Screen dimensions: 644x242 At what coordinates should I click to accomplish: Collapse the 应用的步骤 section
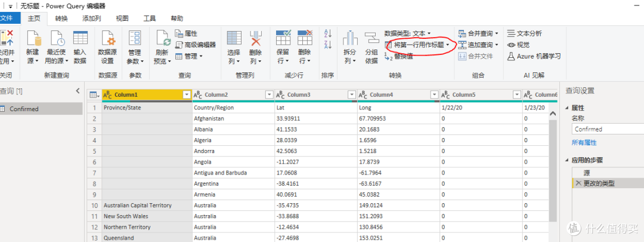567,161
